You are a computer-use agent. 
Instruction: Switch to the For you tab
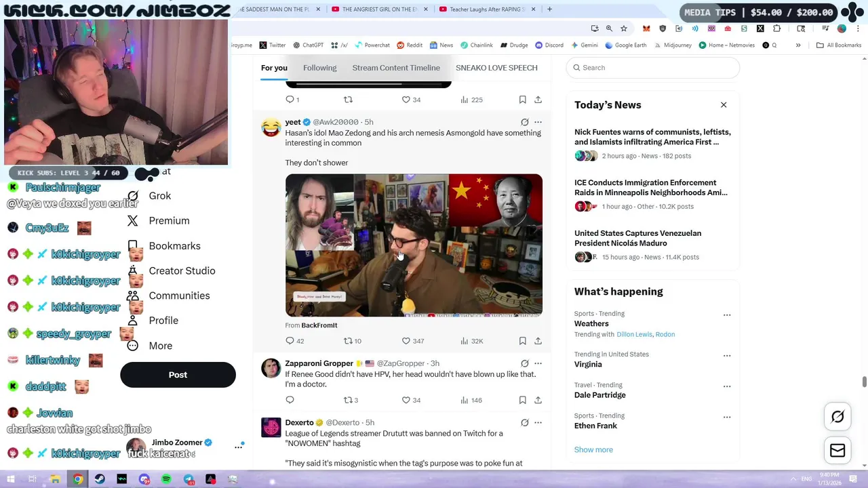point(274,68)
